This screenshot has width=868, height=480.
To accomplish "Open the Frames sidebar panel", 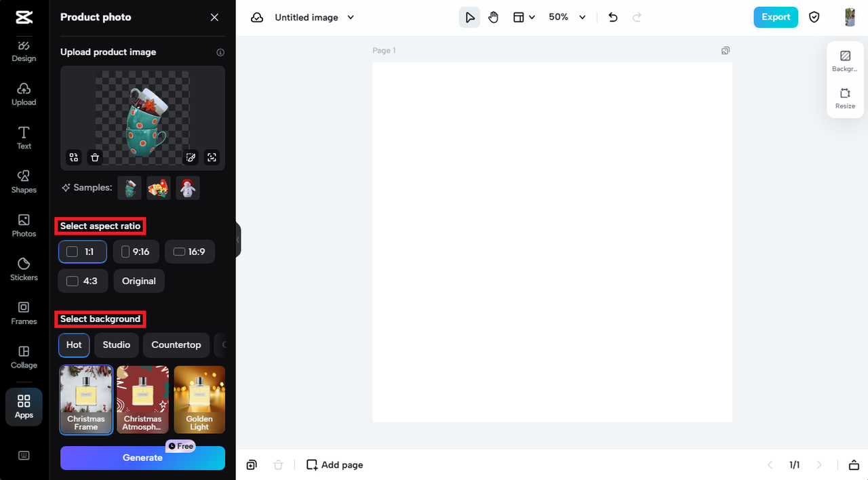I will point(24,313).
